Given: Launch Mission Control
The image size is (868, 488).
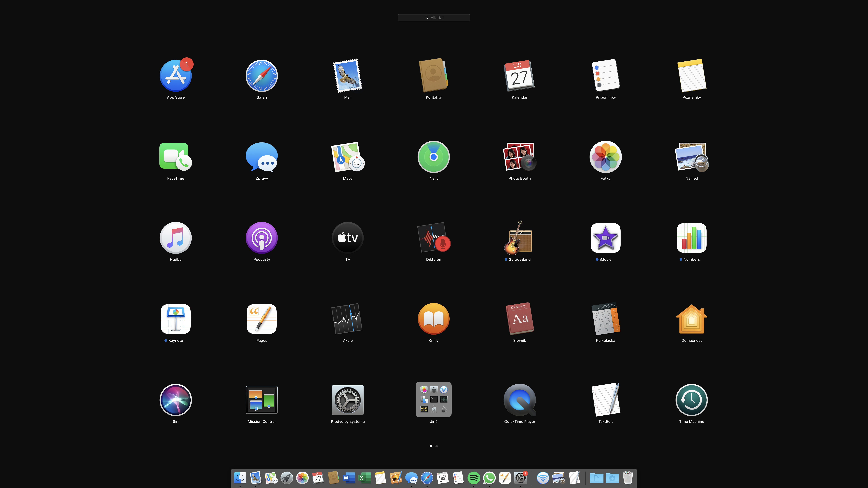Looking at the screenshot, I should coord(261,400).
